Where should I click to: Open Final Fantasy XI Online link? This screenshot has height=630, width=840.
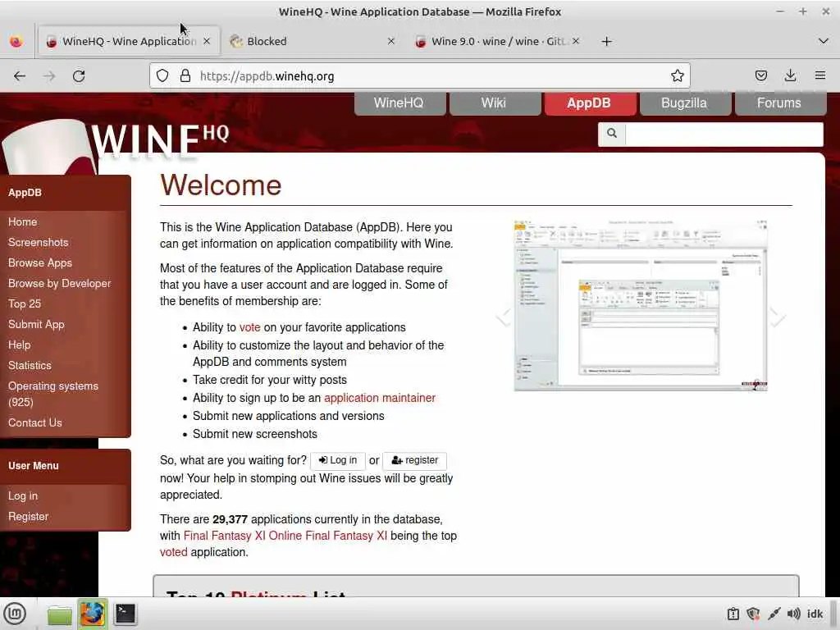pos(285,536)
